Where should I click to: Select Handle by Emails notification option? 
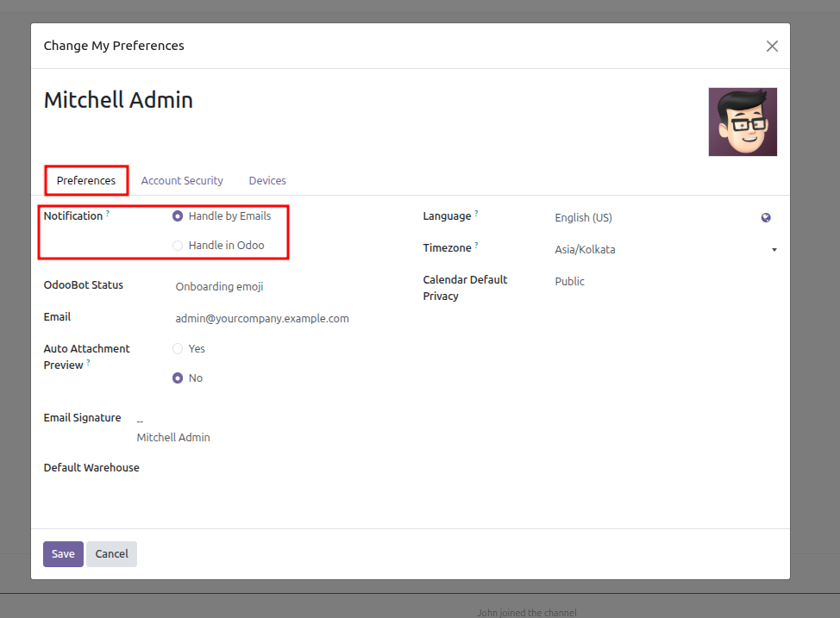(x=178, y=215)
